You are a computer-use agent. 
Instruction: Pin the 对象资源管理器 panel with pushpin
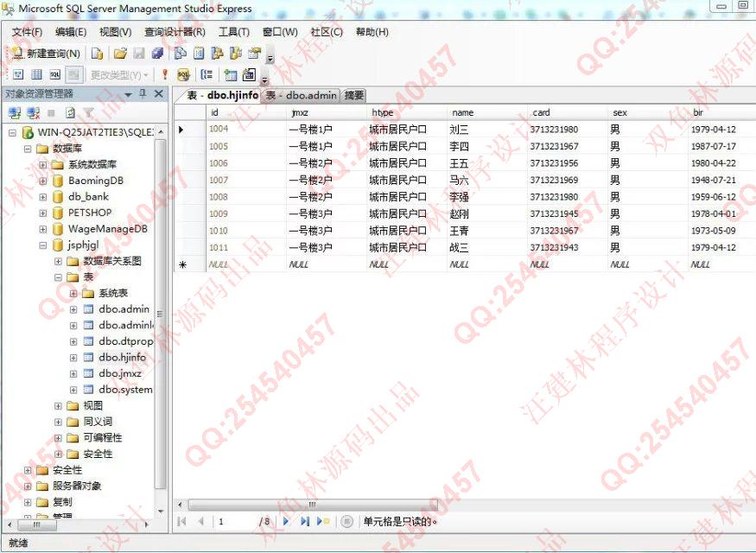pos(143,93)
